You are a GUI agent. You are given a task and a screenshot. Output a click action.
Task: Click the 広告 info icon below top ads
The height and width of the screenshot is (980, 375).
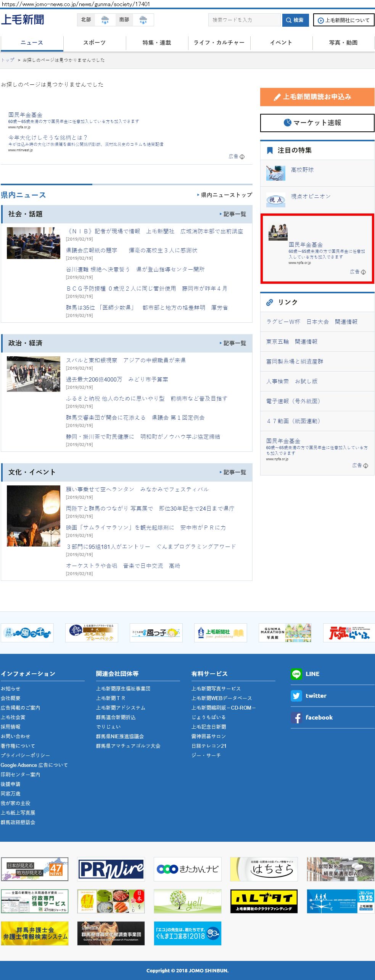(x=242, y=157)
